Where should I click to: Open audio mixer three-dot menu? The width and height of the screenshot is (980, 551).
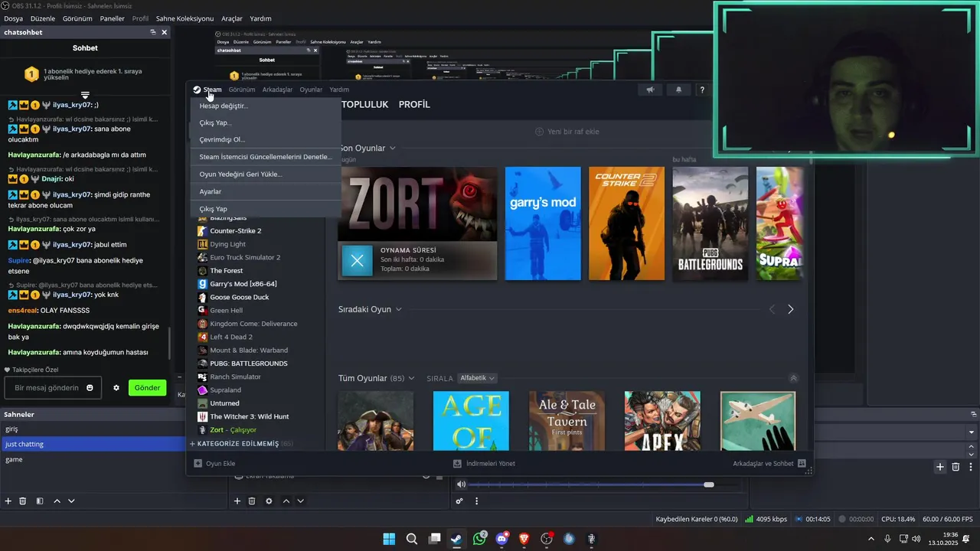point(476,500)
